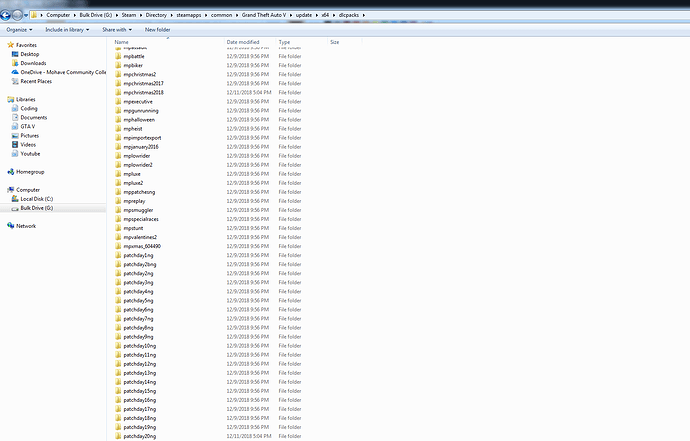Select Favorites star icon in sidebar

pyautogui.click(x=11, y=45)
